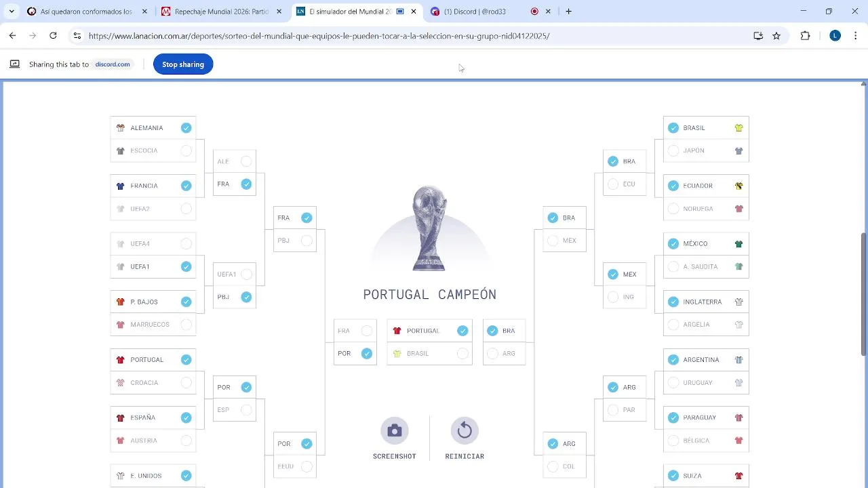Image resolution: width=868 pixels, height=488 pixels.
Task: Select Escocia as winner over Alemania
Action: [186, 150]
